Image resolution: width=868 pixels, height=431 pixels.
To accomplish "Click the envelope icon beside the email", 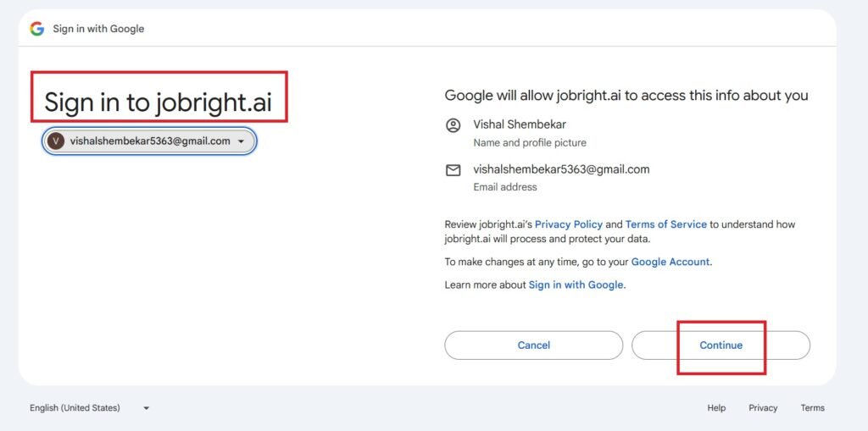I will (453, 170).
